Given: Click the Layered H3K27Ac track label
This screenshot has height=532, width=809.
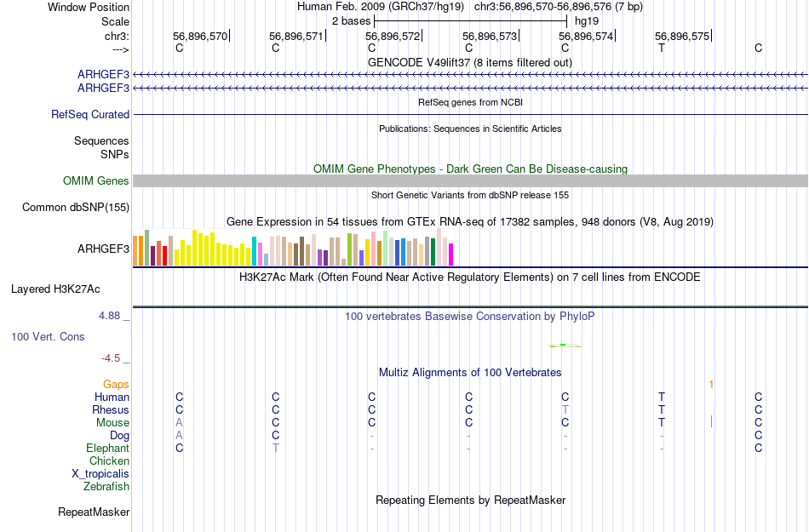Looking at the screenshot, I should [x=55, y=289].
